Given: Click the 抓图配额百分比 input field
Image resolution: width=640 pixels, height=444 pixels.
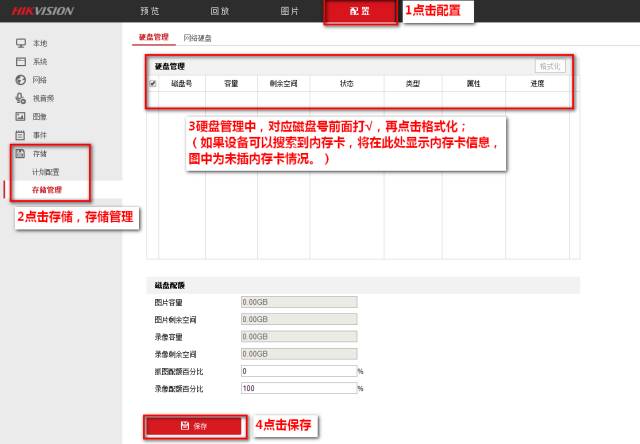Looking at the screenshot, I should coord(298,370).
